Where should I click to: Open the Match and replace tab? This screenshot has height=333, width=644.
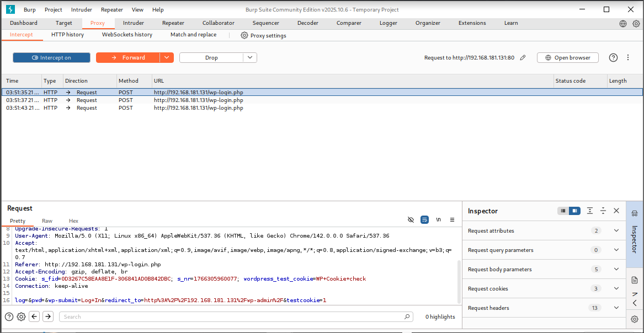[193, 34]
